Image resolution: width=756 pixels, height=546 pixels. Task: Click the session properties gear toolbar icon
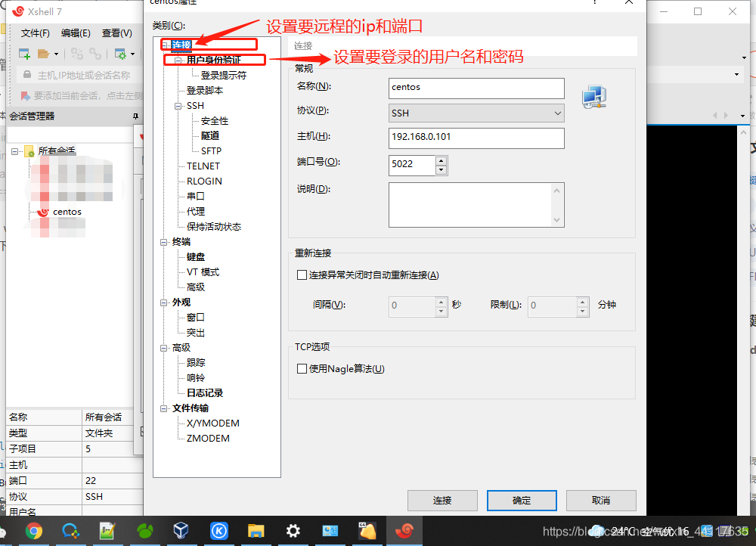click(122, 53)
